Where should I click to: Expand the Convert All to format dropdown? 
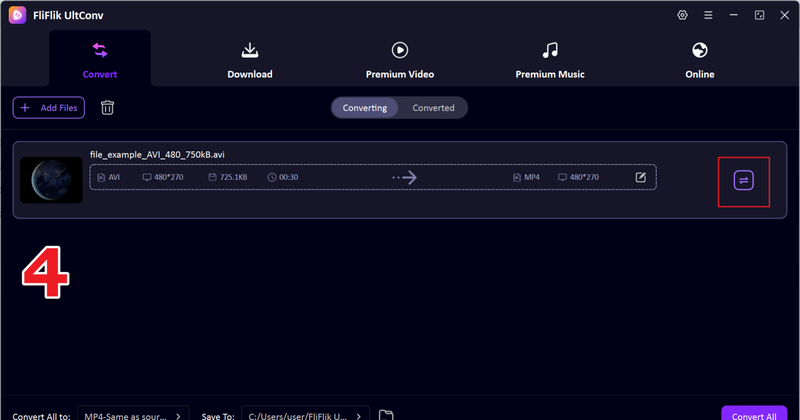click(x=133, y=414)
